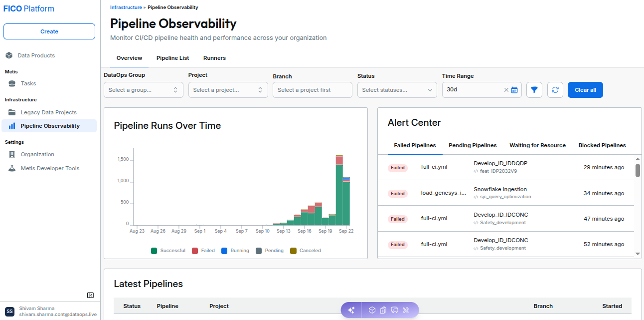
Task: Click the SS user avatar
Action: [9, 312]
